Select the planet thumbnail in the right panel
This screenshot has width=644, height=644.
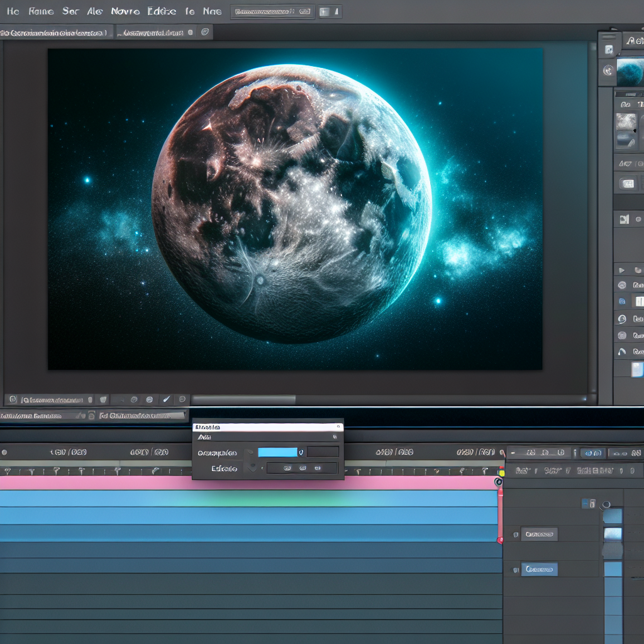(x=630, y=72)
